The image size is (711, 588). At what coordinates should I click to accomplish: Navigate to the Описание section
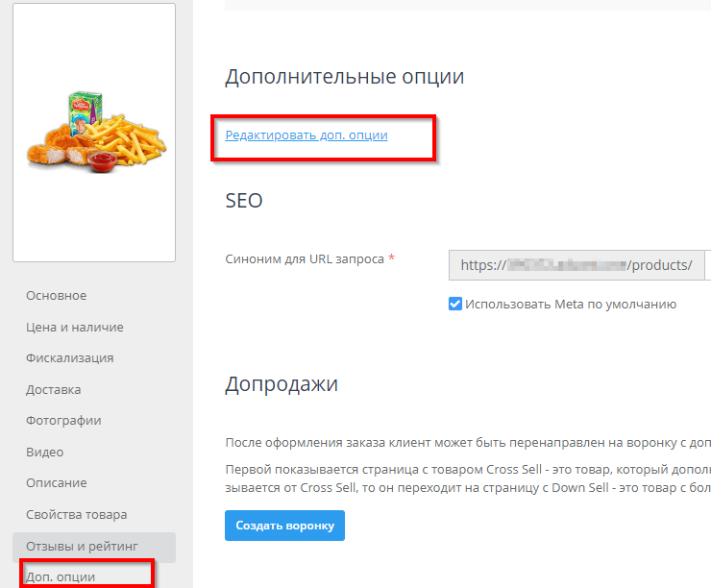56,483
